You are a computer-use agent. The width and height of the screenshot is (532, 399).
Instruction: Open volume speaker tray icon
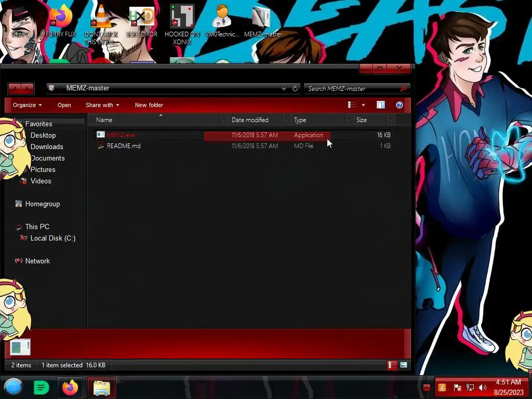coord(483,387)
